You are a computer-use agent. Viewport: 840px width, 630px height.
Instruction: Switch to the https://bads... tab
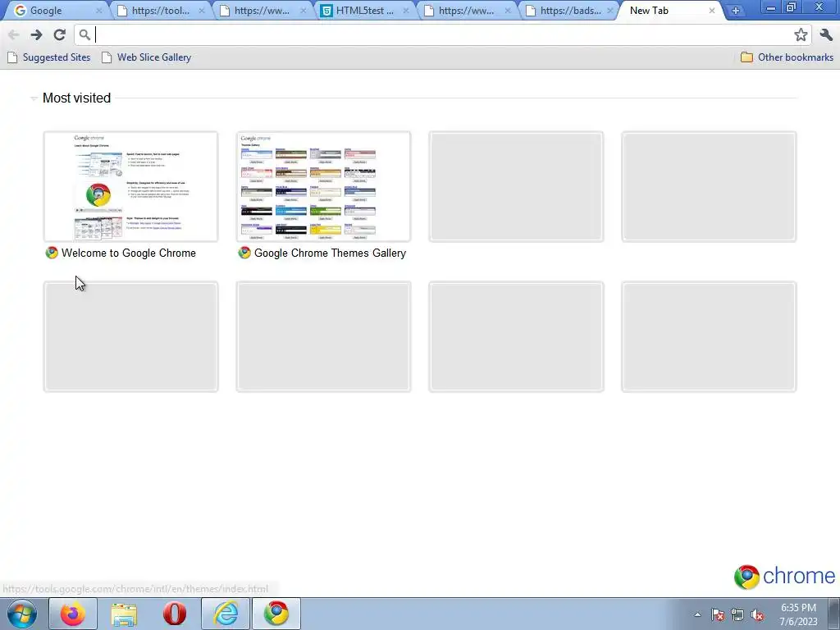[x=569, y=10]
